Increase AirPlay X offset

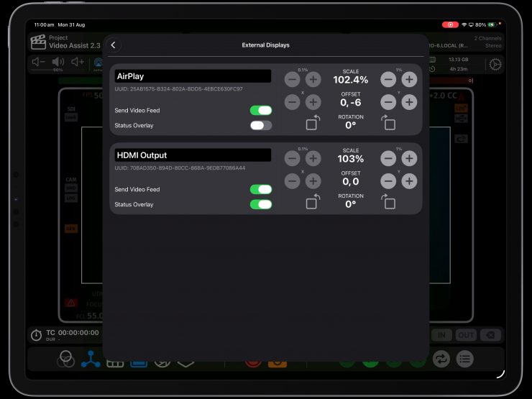click(313, 102)
